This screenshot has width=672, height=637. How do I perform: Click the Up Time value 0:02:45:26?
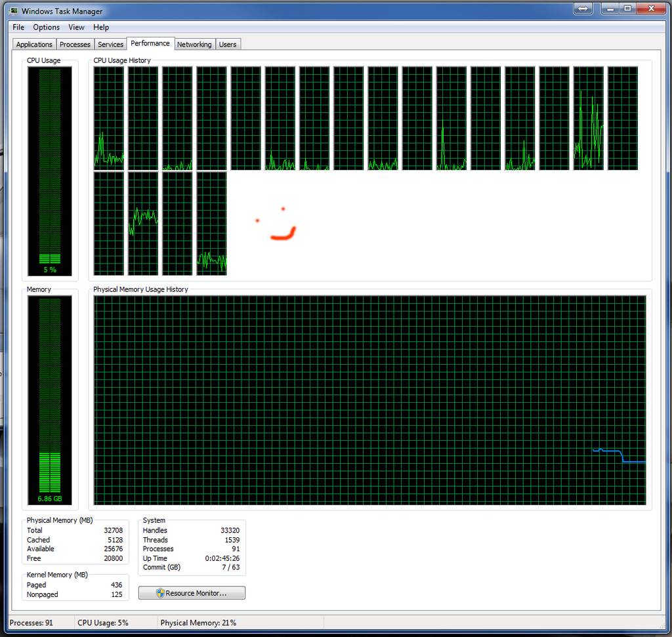point(222,558)
